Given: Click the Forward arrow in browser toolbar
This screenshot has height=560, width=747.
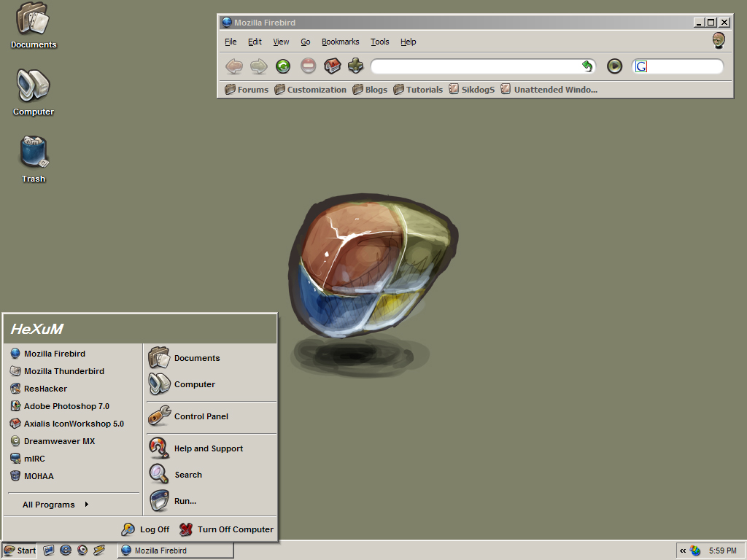Looking at the screenshot, I should click(x=258, y=66).
